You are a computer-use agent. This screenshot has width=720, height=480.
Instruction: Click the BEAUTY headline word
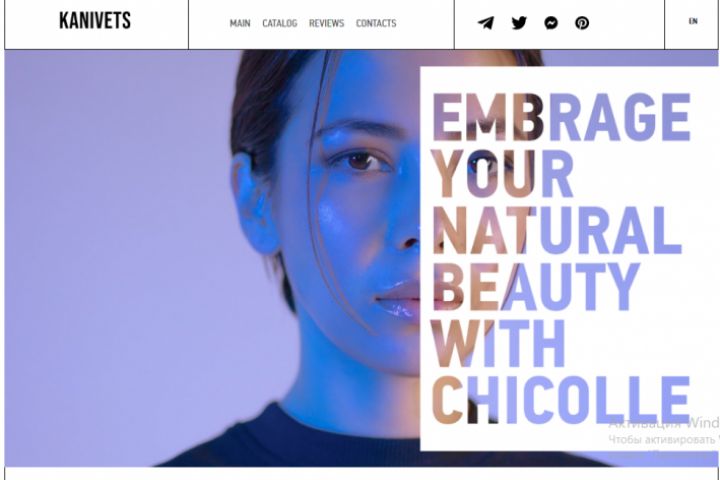pyautogui.click(x=536, y=287)
